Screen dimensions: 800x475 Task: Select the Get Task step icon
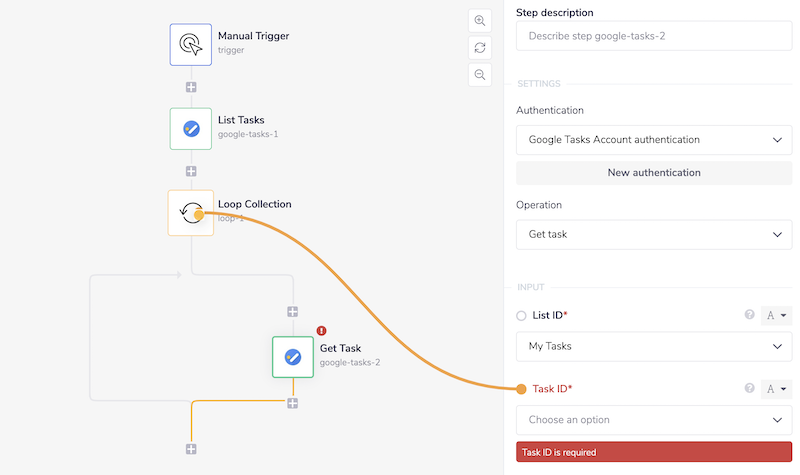point(293,357)
